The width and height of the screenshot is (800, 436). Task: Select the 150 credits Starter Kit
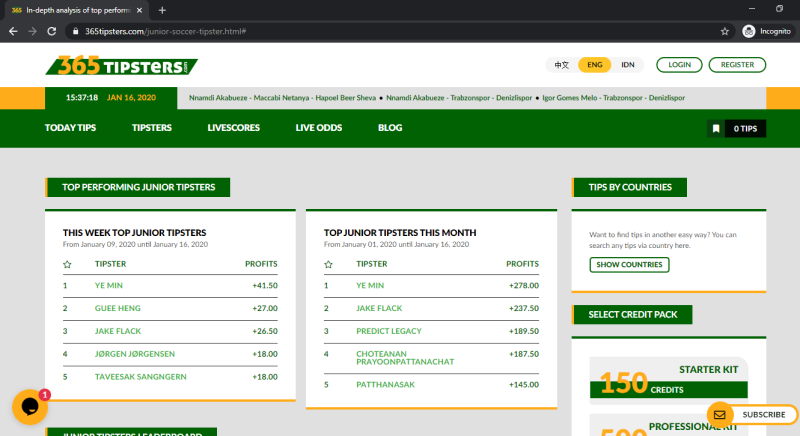click(x=668, y=380)
